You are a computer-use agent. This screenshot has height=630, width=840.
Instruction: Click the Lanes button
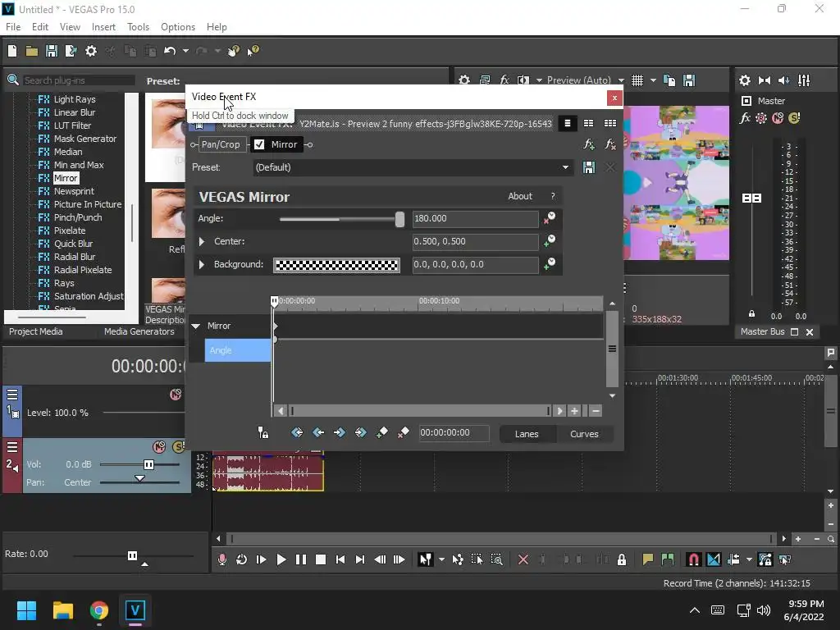click(x=527, y=434)
